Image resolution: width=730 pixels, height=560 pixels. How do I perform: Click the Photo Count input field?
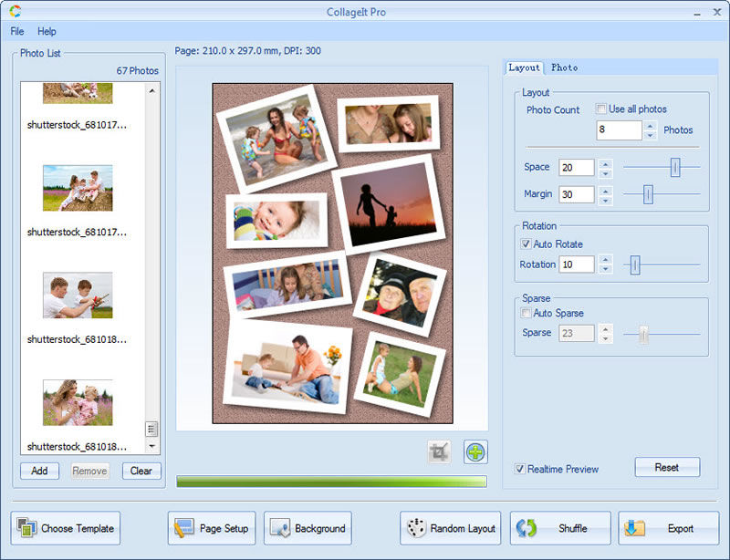tap(619, 130)
